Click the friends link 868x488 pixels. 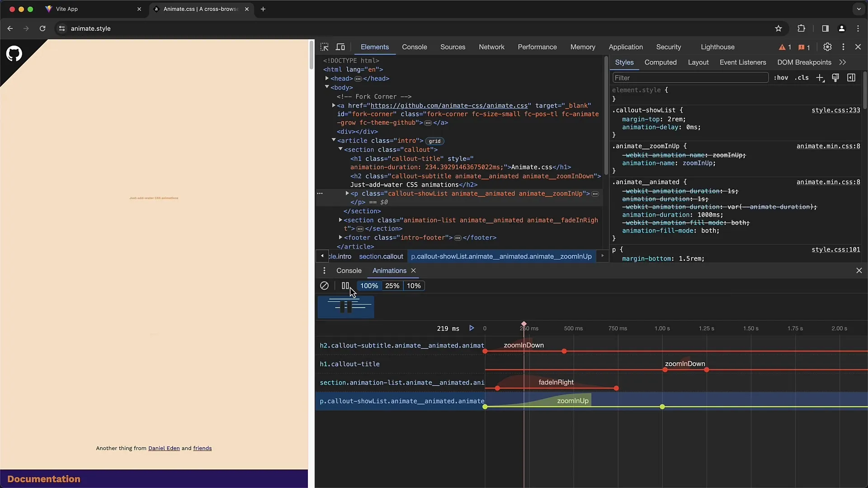point(203,448)
